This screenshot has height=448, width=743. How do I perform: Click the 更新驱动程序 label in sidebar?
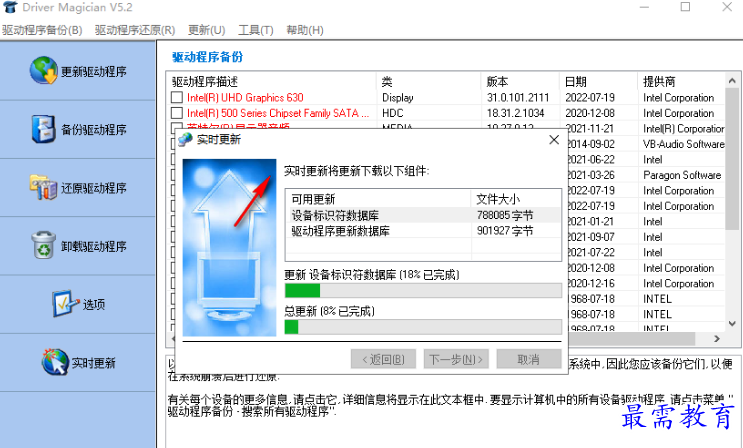(94, 72)
